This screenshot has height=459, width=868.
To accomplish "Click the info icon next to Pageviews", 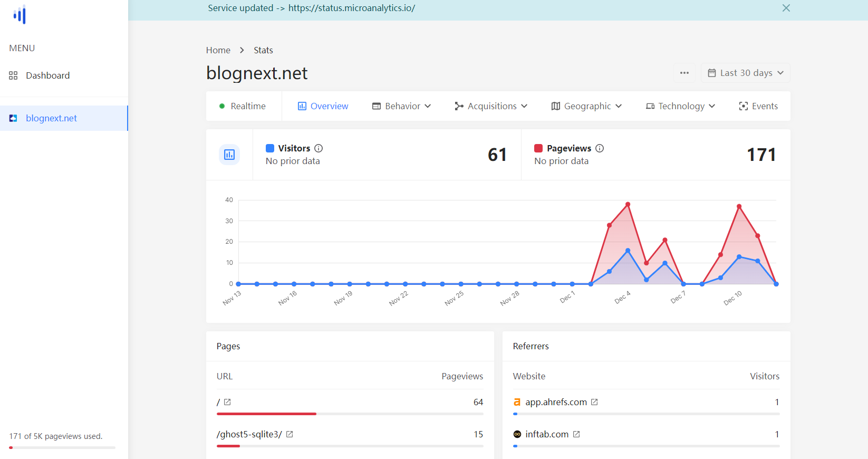I will tap(600, 148).
